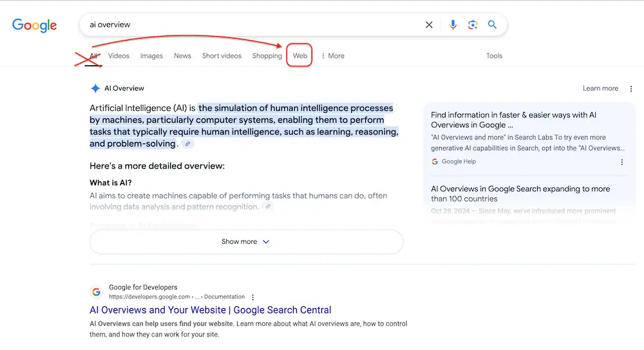Open three-dot menu beside developers.google.com URL
Image resolution: width=644 pixels, height=350 pixels.
click(252, 297)
